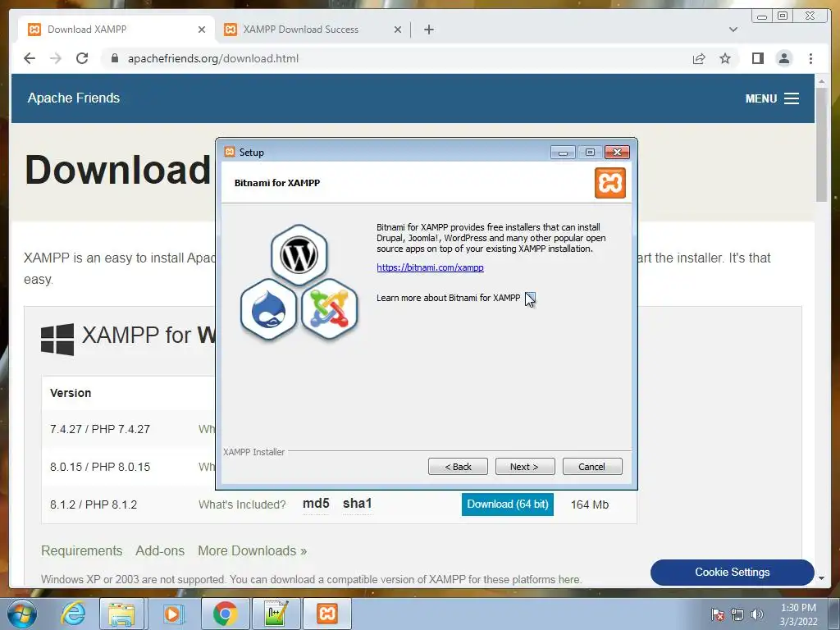Switch to Chrome on the taskbar
Screen dimensions: 840x630
[x=225, y=614]
